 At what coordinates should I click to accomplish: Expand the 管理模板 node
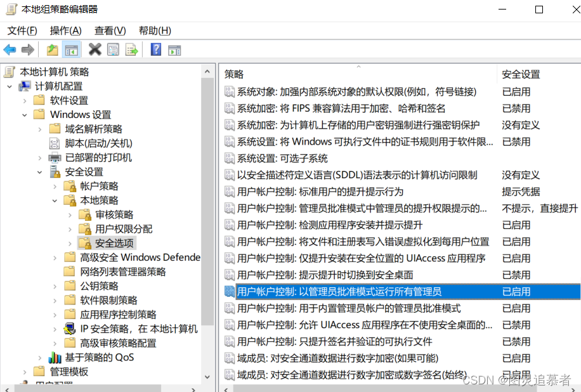tap(25, 372)
